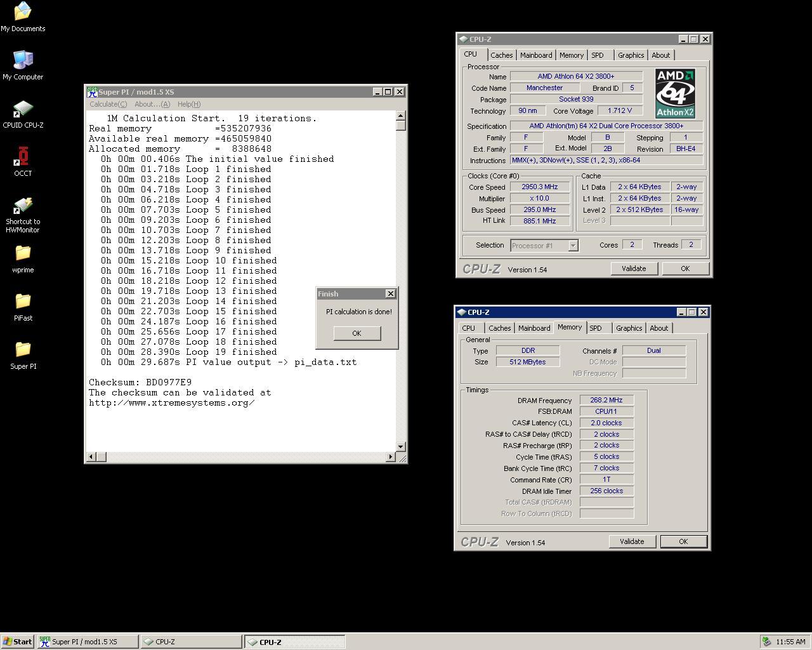Click Super PI horizontal scrollbar left arrow
The image size is (812, 650).
coord(91,456)
